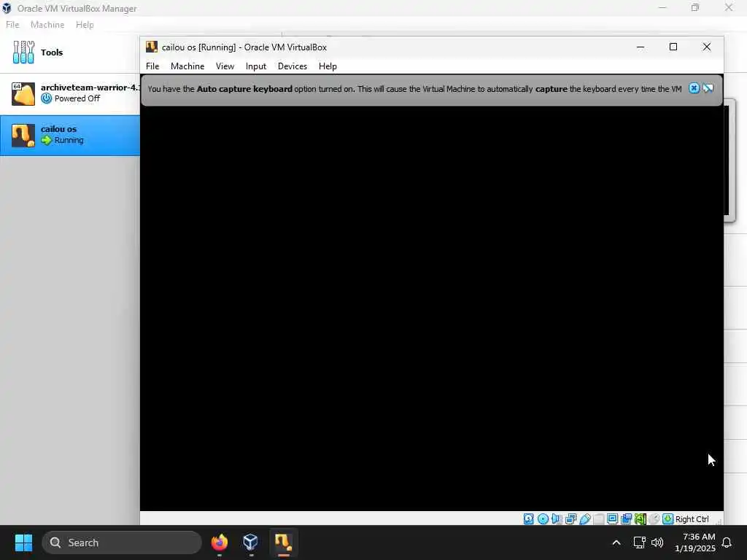Click the greyed mouse integration indicator icon

(x=654, y=519)
